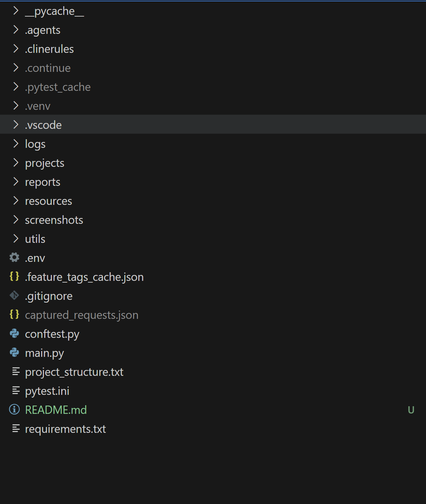Viewport: 426px width, 504px height.
Task: Expand the projects folder chevron
Action: tap(16, 162)
